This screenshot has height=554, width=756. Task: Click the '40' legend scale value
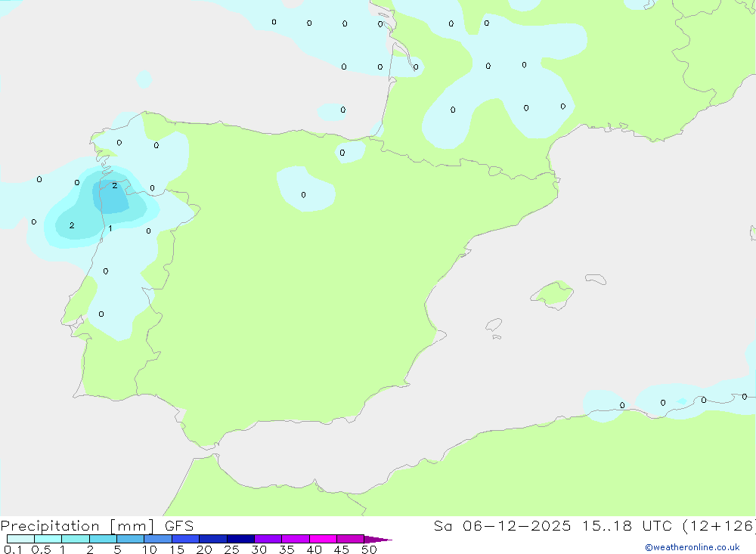[x=314, y=549]
